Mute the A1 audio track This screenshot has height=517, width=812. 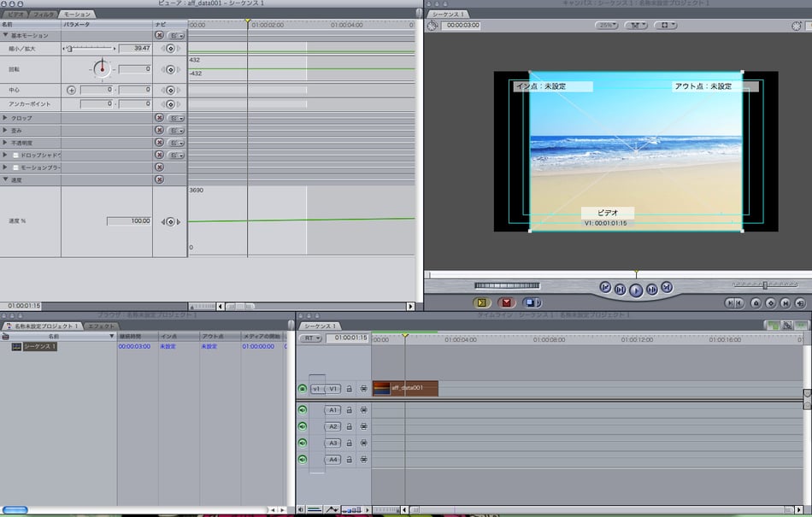pyautogui.click(x=302, y=410)
